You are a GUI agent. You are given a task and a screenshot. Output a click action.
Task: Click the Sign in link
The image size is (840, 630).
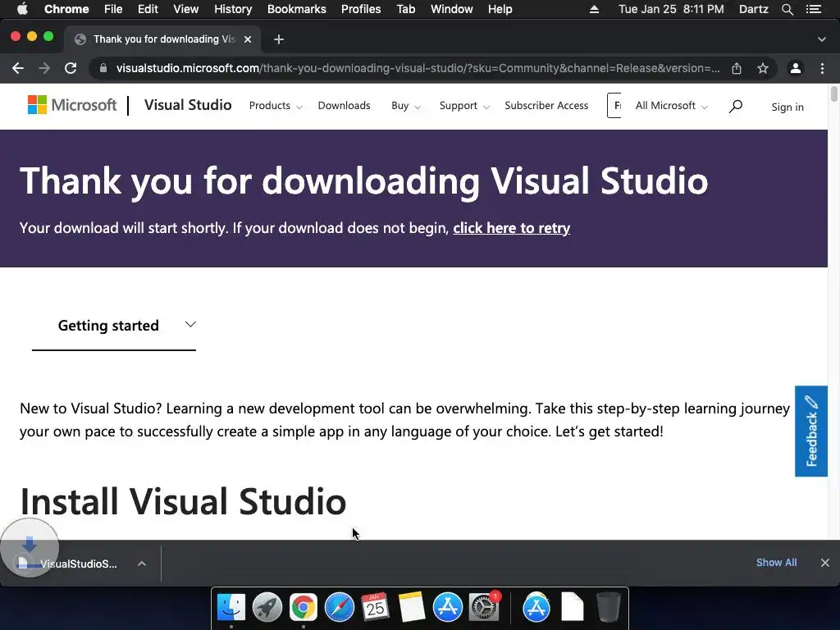click(x=787, y=107)
